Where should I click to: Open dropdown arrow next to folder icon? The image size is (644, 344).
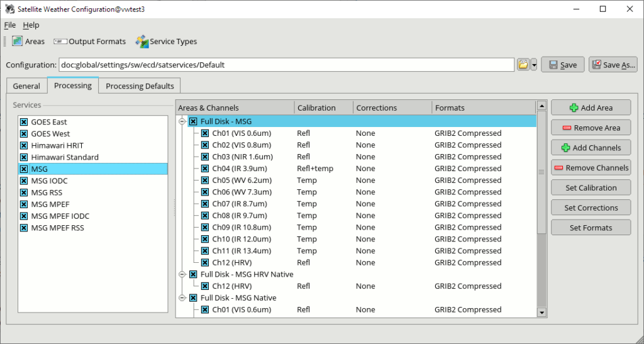click(x=534, y=65)
